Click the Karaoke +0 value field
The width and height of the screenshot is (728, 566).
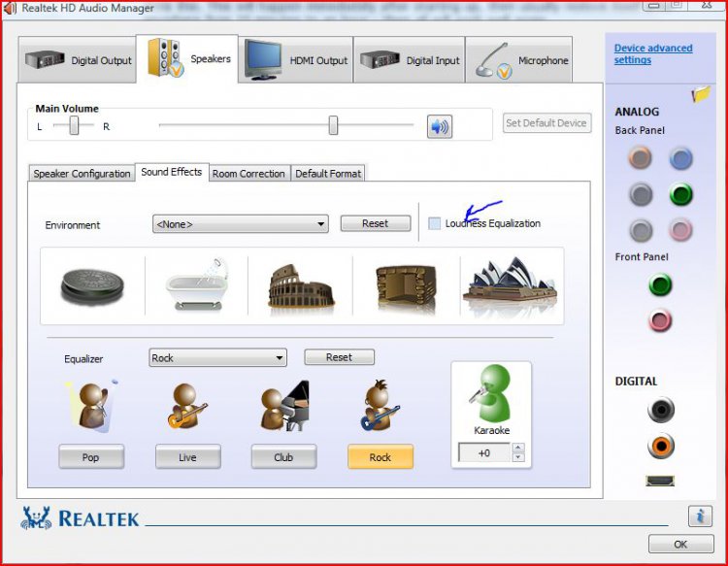(x=484, y=452)
